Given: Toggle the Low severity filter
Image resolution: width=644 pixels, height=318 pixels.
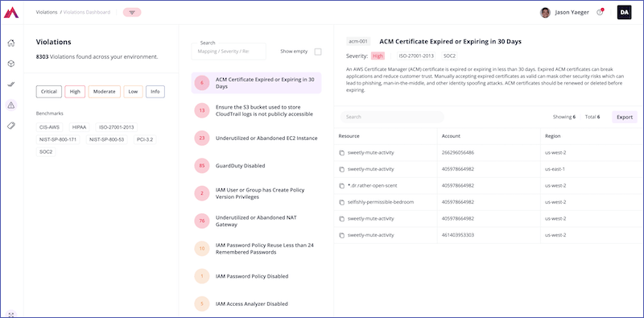Looking at the screenshot, I should pyautogui.click(x=133, y=92).
